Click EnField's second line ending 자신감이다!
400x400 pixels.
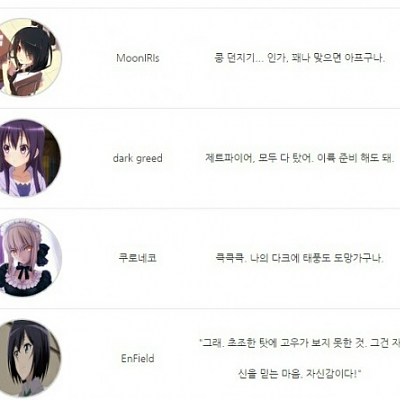tap(300, 374)
